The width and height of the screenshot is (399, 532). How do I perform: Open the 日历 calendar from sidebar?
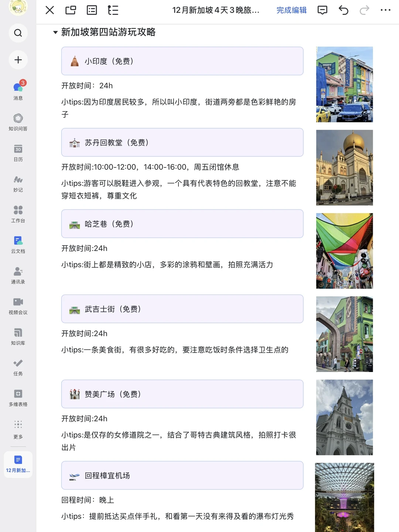coord(18,153)
